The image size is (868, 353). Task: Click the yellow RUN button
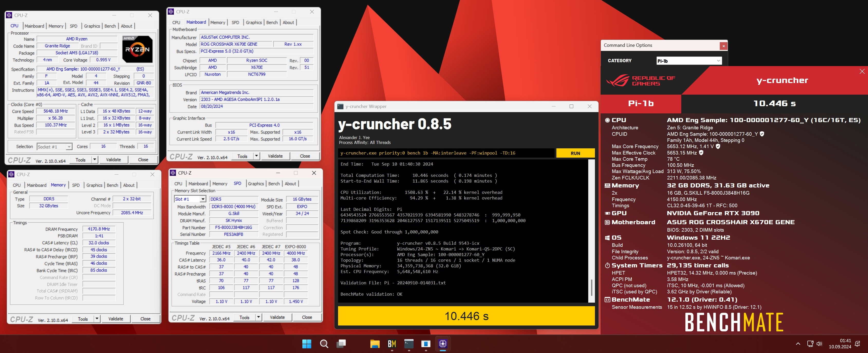point(575,153)
